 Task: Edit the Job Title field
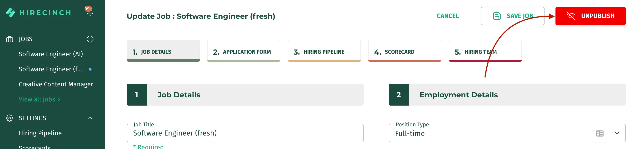pyautogui.click(x=245, y=133)
